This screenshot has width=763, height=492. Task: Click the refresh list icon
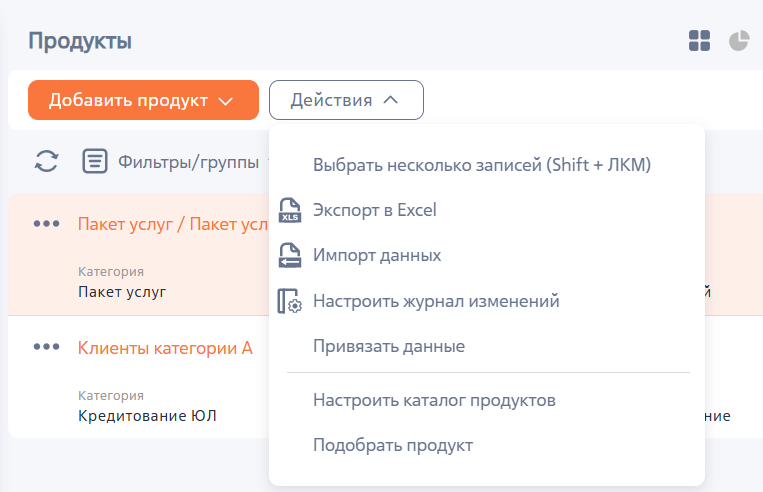coord(47,161)
